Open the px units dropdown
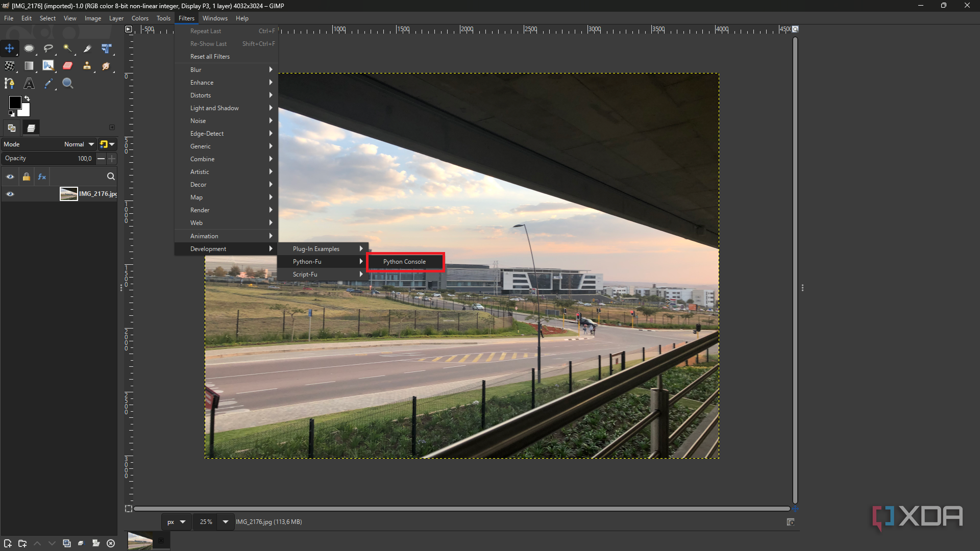 click(177, 522)
